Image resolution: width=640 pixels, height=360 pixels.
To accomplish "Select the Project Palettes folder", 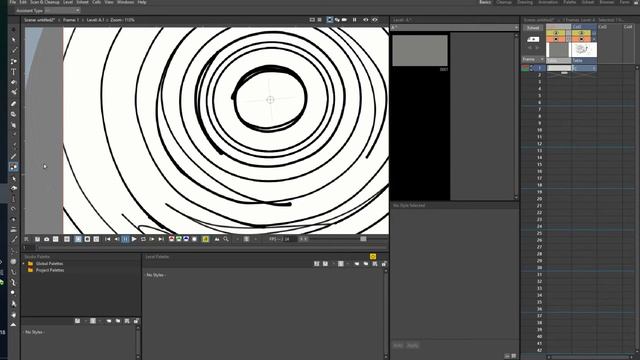I will click(x=50, y=270).
